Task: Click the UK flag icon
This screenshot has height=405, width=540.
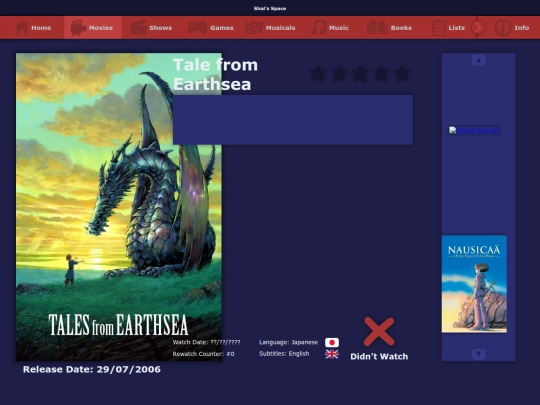Action: tap(332, 354)
